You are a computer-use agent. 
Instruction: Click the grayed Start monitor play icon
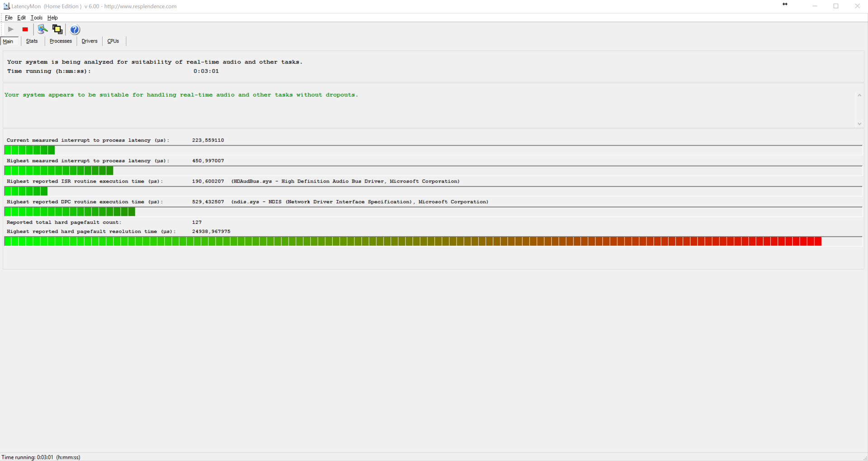coord(10,29)
